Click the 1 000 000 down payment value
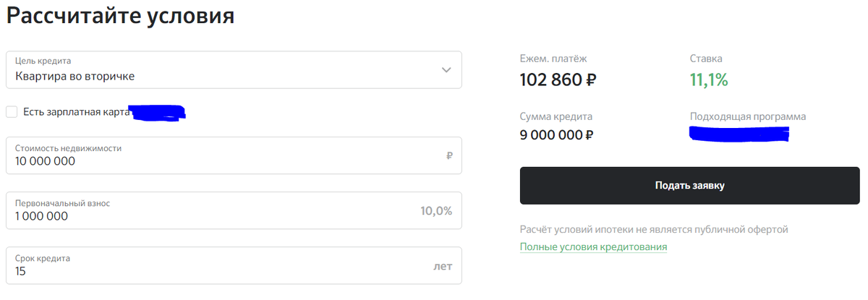868x300 pixels. pyautogui.click(x=41, y=216)
